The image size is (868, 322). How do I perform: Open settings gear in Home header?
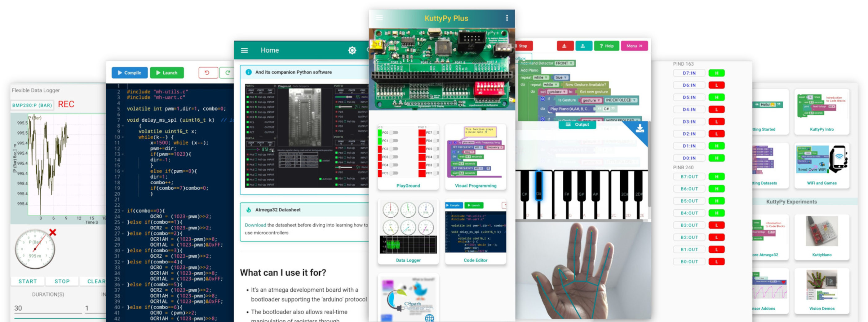pyautogui.click(x=352, y=50)
